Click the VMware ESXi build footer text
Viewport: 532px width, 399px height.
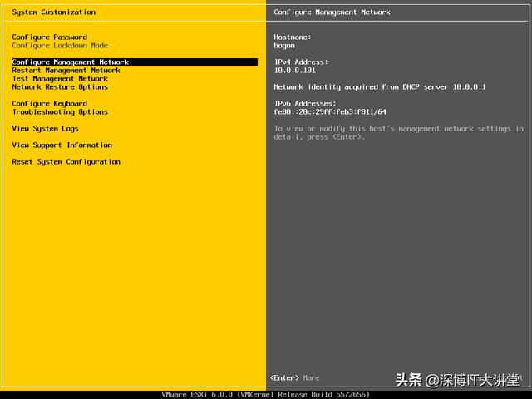(x=266, y=394)
